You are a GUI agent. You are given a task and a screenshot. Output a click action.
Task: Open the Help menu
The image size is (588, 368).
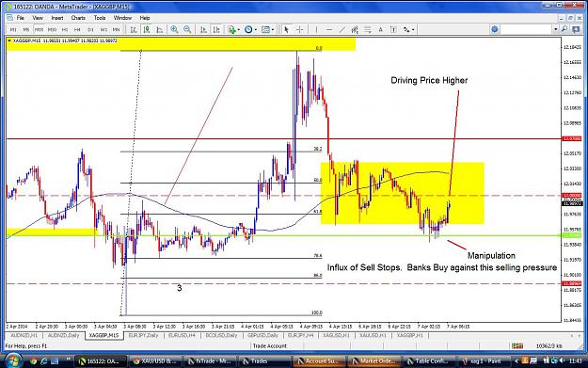point(145,18)
